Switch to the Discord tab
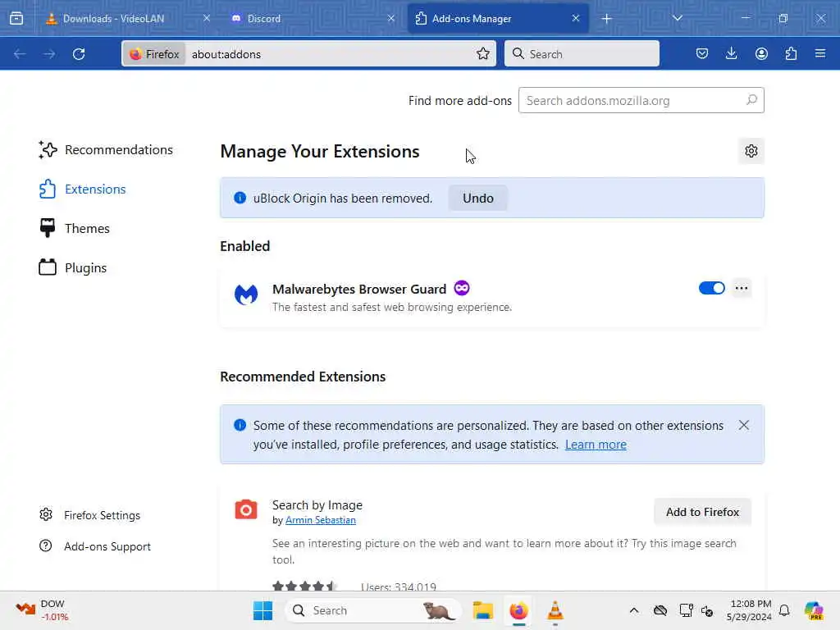This screenshot has height=630, width=840. [x=313, y=18]
